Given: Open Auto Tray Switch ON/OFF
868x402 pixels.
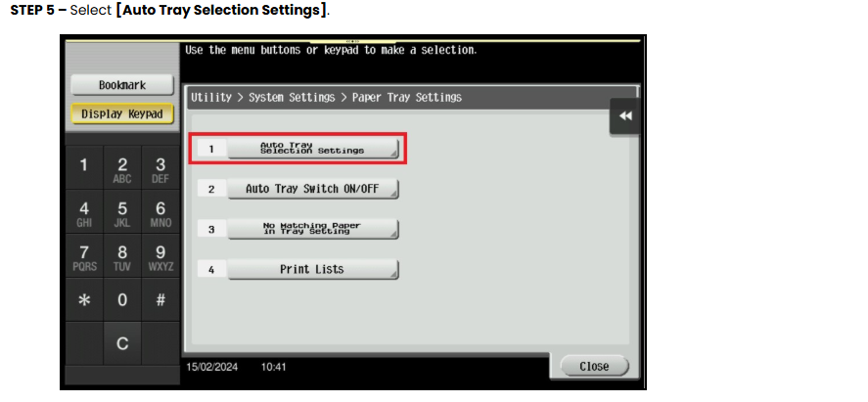Looking at the screenshot, I should [313, 189].
